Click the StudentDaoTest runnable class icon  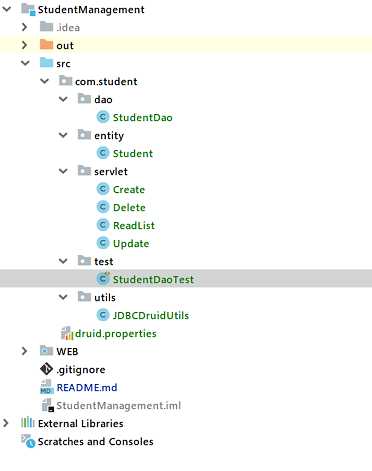point(103,278)
